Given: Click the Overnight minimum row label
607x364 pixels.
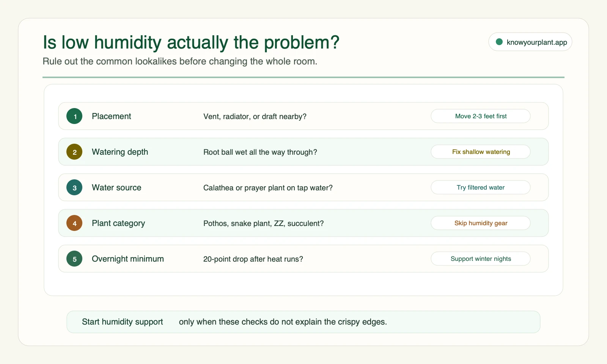Looking at the screenshot, I should click(128, 259).
